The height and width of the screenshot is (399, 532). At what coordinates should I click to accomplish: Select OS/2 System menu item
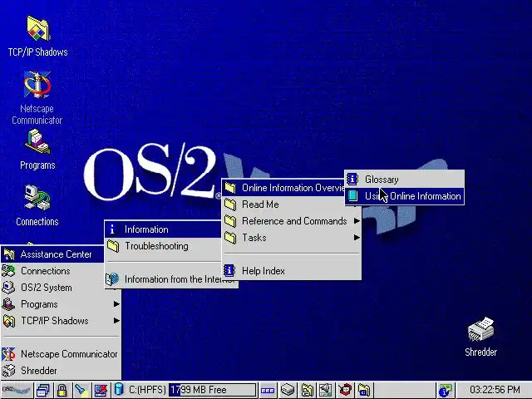point(53,288)
